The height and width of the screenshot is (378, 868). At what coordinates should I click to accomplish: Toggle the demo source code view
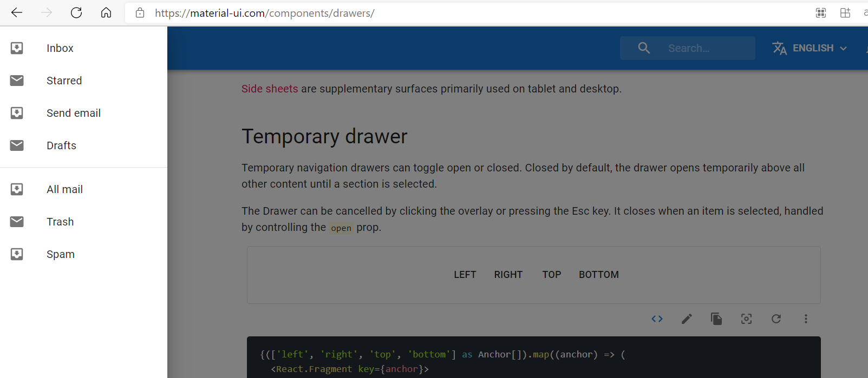[657, 319]
